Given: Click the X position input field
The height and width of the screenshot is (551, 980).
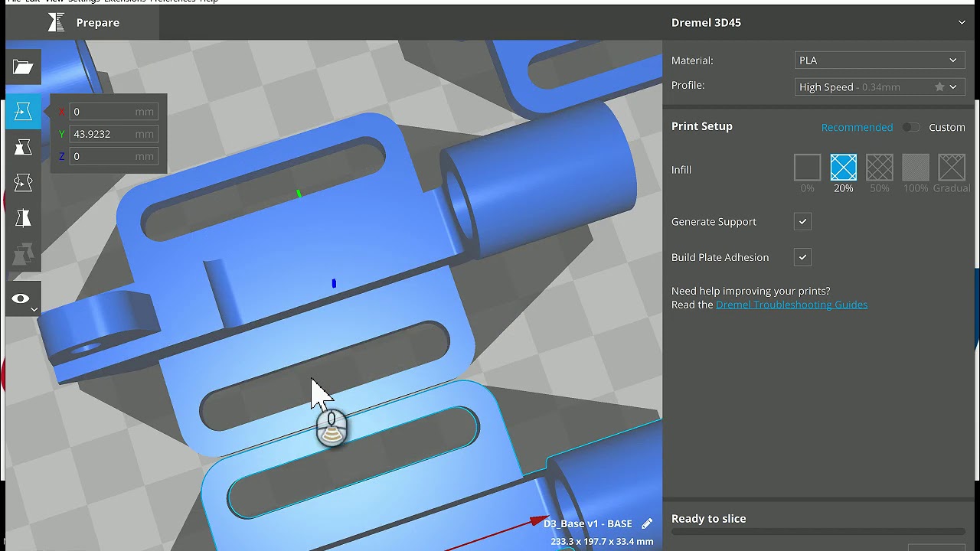Looking at the screenshot, I should tap(114, 112).
